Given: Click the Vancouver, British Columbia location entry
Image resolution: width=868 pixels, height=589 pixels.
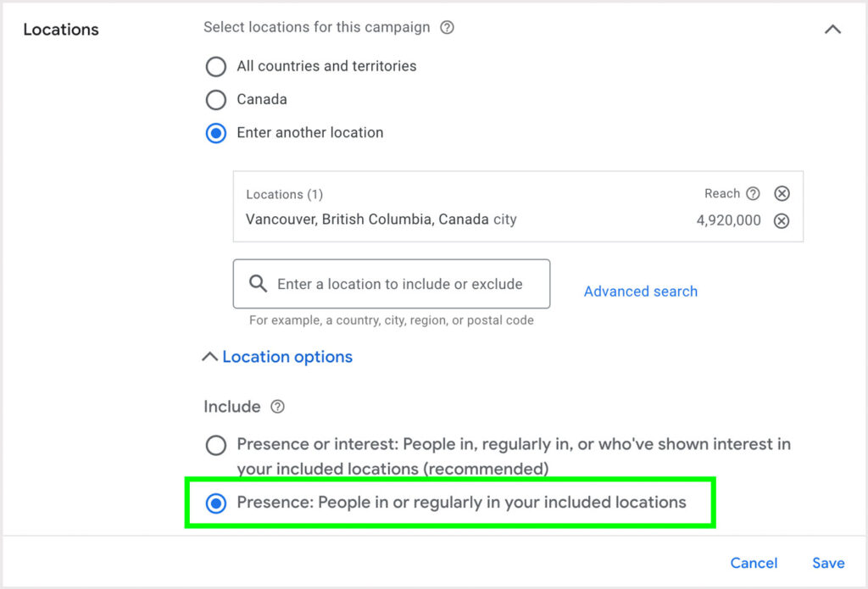Looking at the screenshot, I should point(381,219).
